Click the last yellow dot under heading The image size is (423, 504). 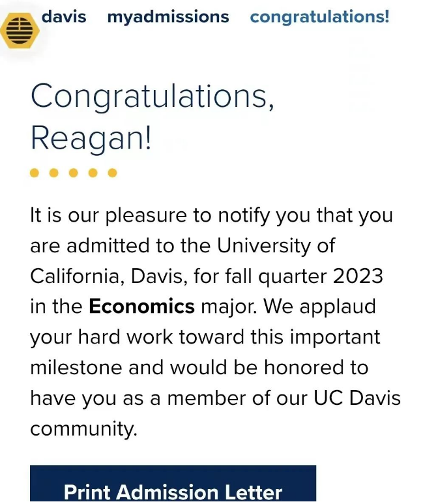coord(112,173)
